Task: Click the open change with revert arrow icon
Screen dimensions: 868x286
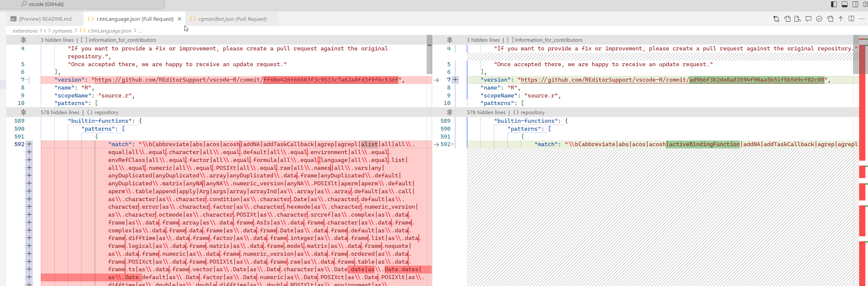Action: click(798, 19)
